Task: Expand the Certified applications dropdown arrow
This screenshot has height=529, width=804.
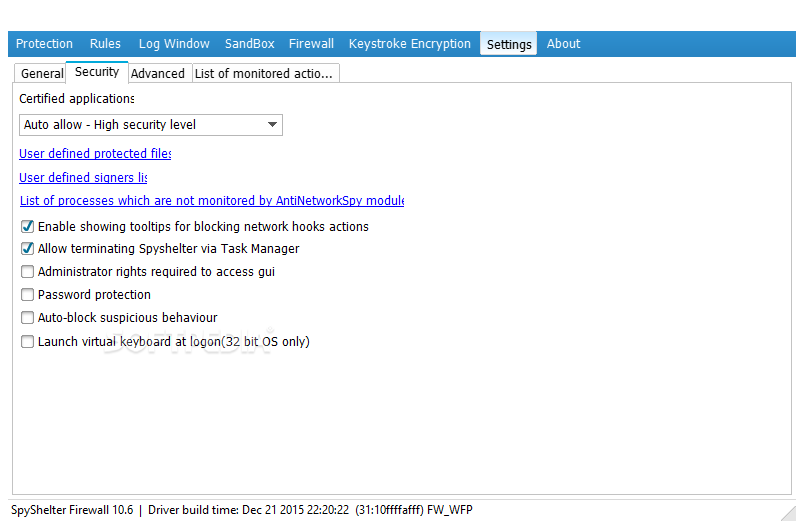Action: [x=272, y=125]
